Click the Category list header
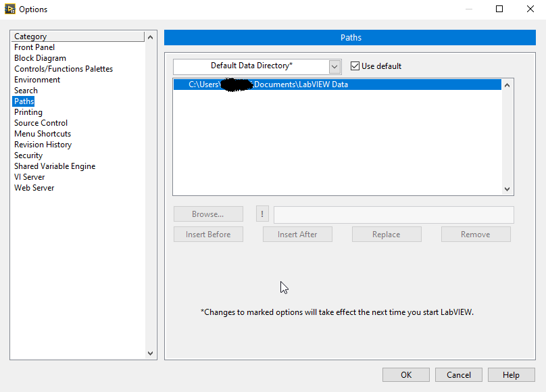This screenshot has width=546, height=392. (78, 36)
